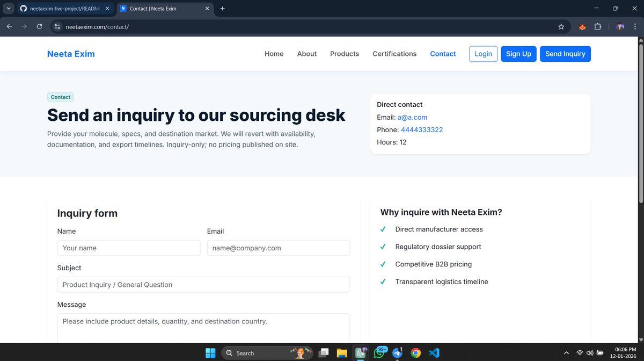
Task: Open the Chrome extensions puzzle menu
Action: (597, 26)
